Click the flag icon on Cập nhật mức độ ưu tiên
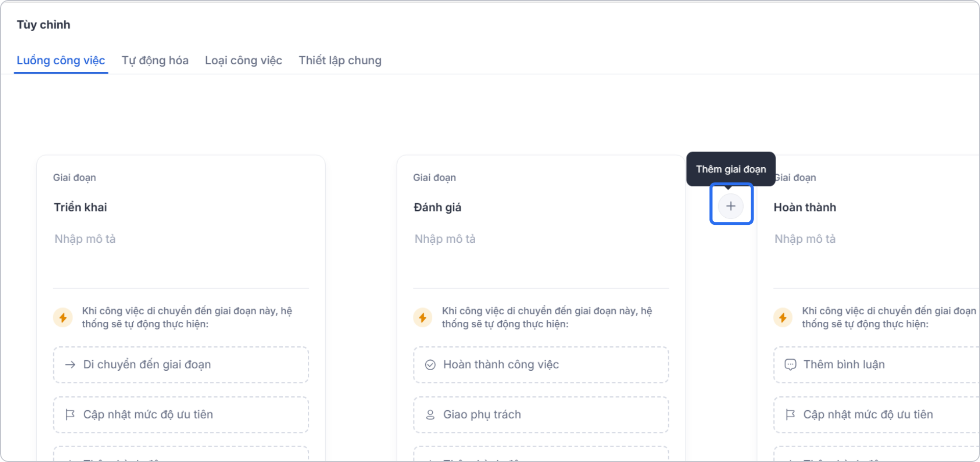980x462 pixels. point(70,415)
